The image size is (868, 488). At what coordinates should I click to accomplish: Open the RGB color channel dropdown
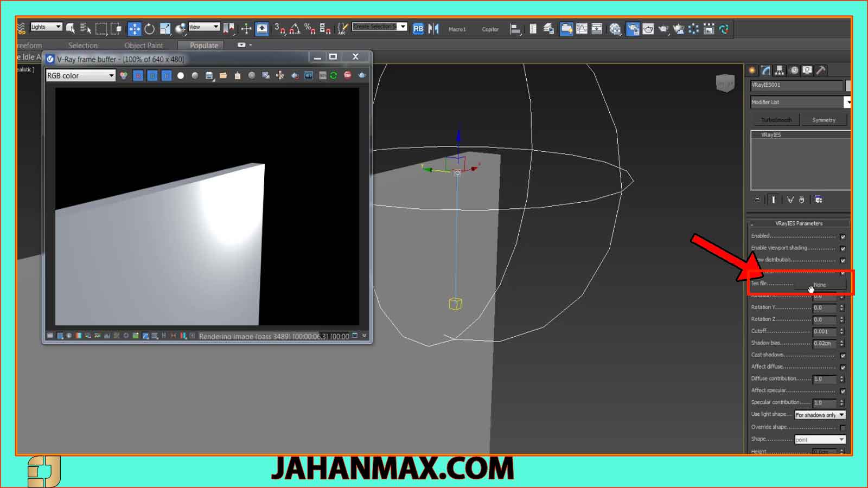[x=81, y=76]
